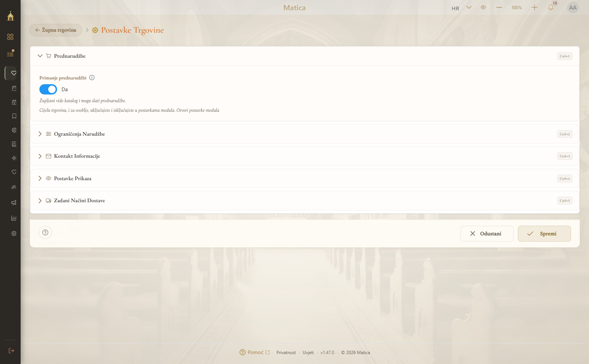The height and width of the screenshot is (364, 589).
Task: Click the Ctrl+1 shortcut badge
Action: tap(564, 56)
